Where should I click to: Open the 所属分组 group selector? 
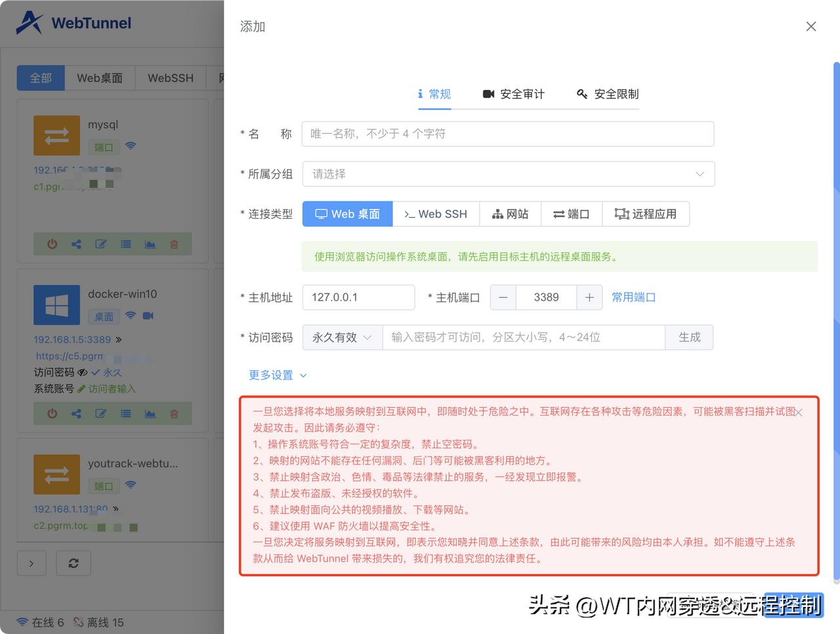pyautogui.click(x=509, y=174)
